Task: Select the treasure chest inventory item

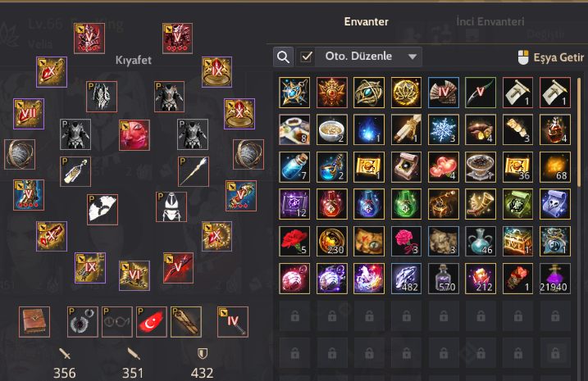Action: click(x=517, y=241)
